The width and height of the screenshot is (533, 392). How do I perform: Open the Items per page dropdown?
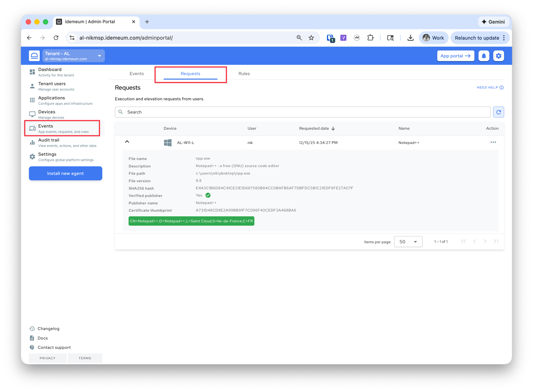click(x=408, y=242)
